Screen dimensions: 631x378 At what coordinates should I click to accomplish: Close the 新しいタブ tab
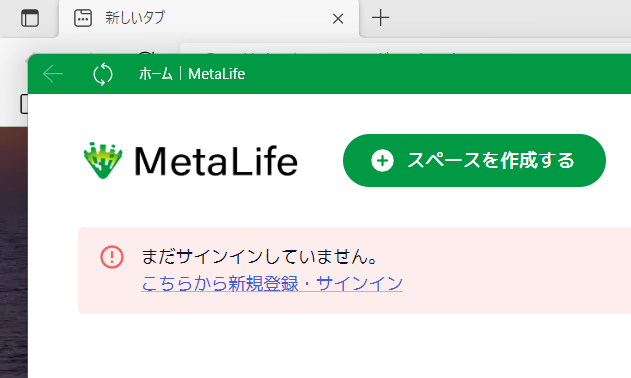click(338, 19)
